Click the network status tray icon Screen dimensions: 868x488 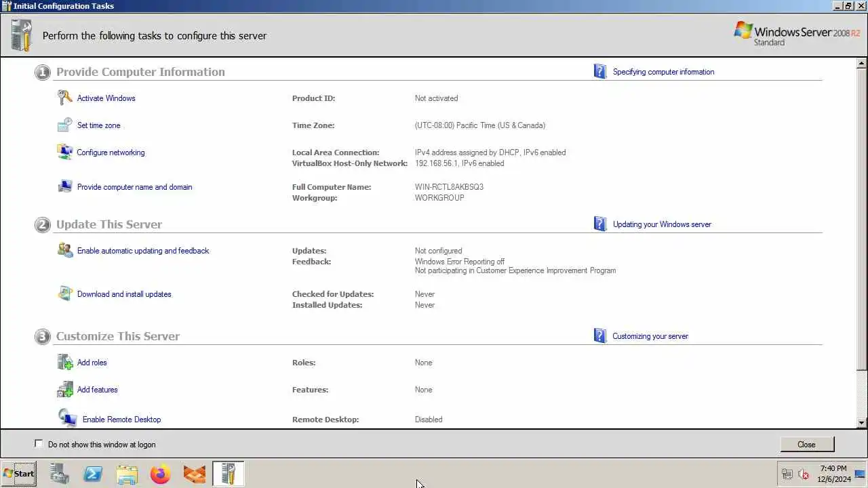click(x=787, y=474)
